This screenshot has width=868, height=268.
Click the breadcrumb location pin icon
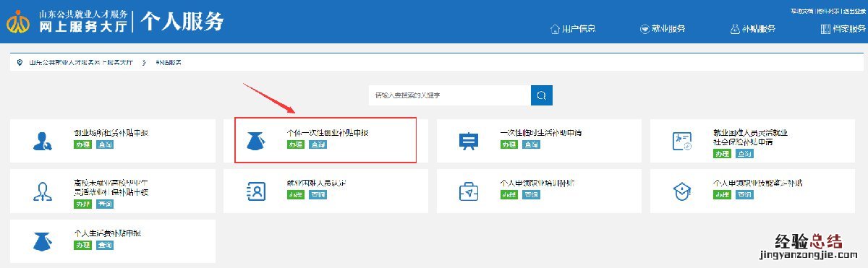[x=20, y=63]
